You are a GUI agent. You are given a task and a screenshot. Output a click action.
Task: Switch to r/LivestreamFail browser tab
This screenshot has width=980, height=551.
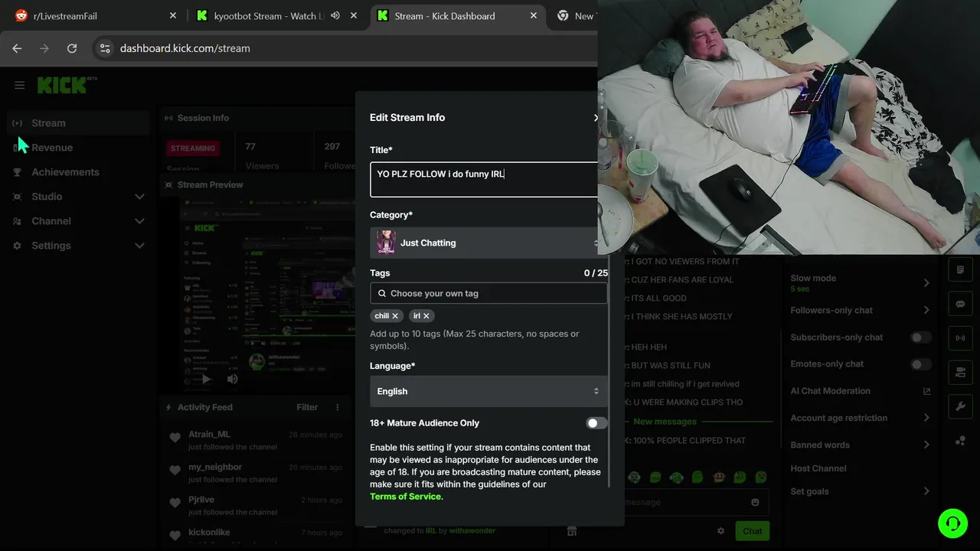96,15
